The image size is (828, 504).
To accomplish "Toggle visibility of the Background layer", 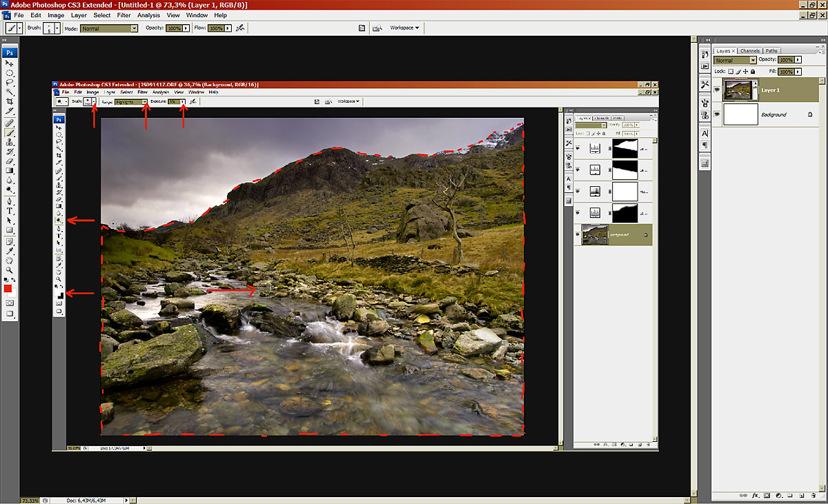I will [717, 114].
